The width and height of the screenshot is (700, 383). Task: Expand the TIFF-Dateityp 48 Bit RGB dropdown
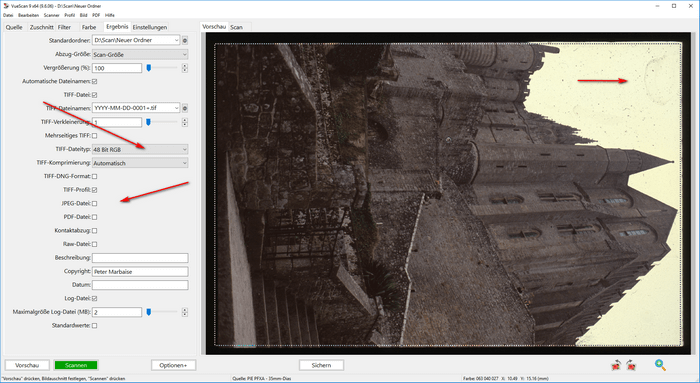(140, 150)
